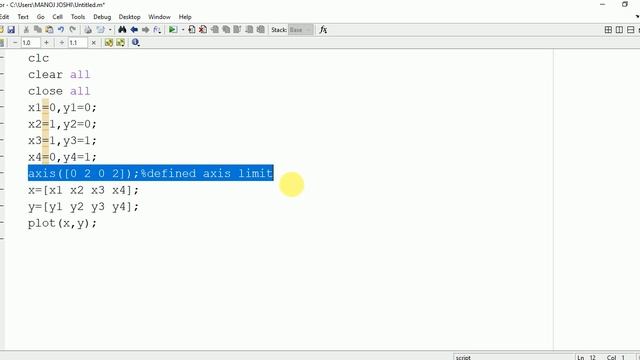Save the script with the floppy disk icon
Image resolution: width=640 pixels, height=360 pixels.
click(11, 30)
